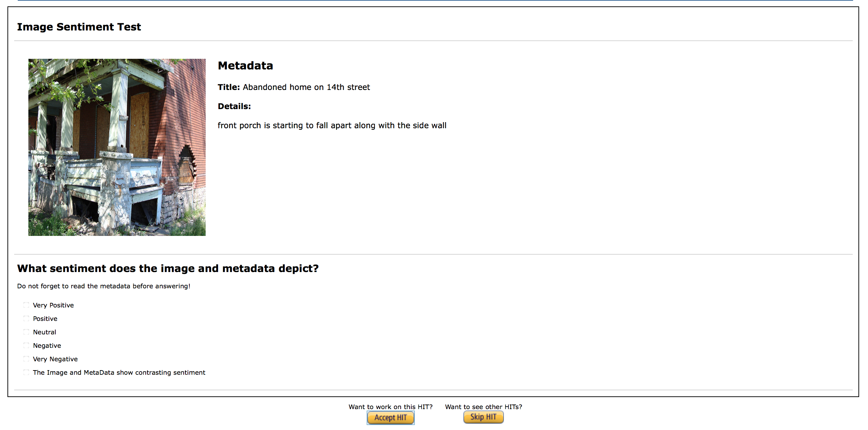This screenshot has width=868, height=430.
Task: Click 'Want to work on this HIT?' text
Action: pos(390,407)
